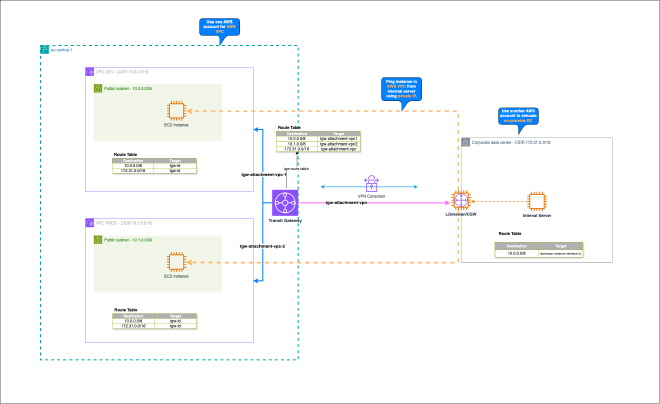
Task: Click the VPN Connection label text
Action: [371, 196]
